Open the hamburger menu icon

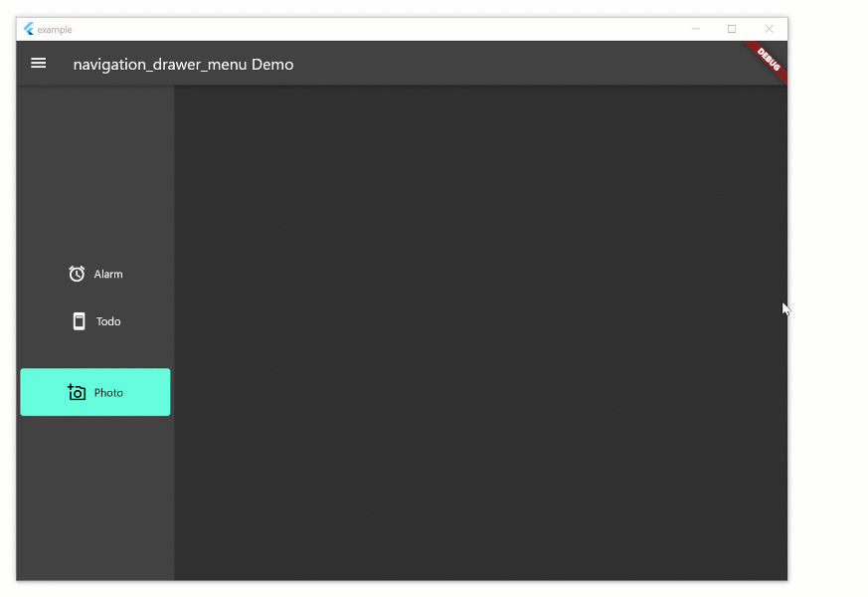[x=38, y=63]
